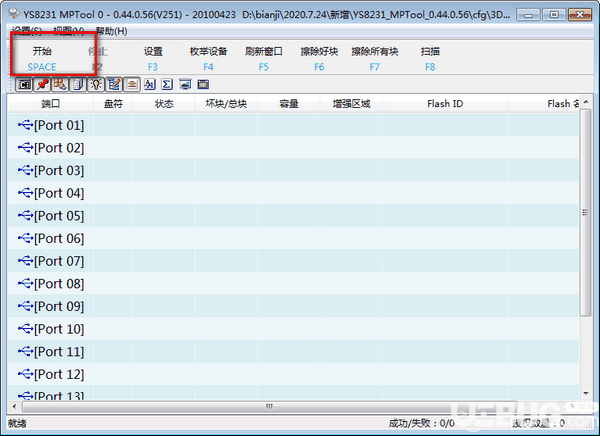Click the 状态 column header
Viewport: 600px width, 436px height.
(164, 104)
